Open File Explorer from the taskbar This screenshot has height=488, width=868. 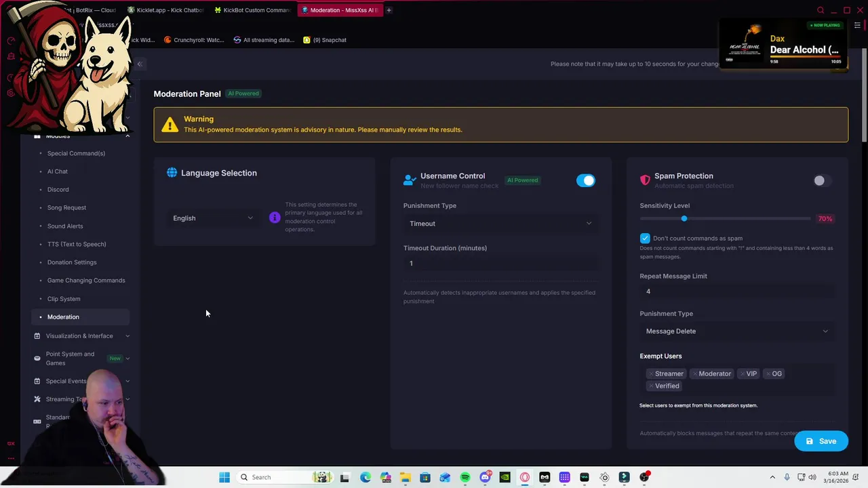tap(405, 477)
